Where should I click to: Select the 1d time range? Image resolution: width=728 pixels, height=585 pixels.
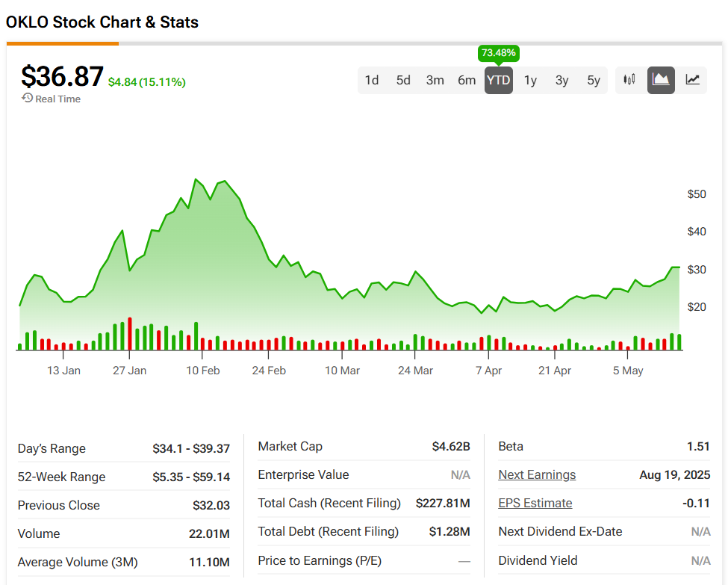[371, 81]
